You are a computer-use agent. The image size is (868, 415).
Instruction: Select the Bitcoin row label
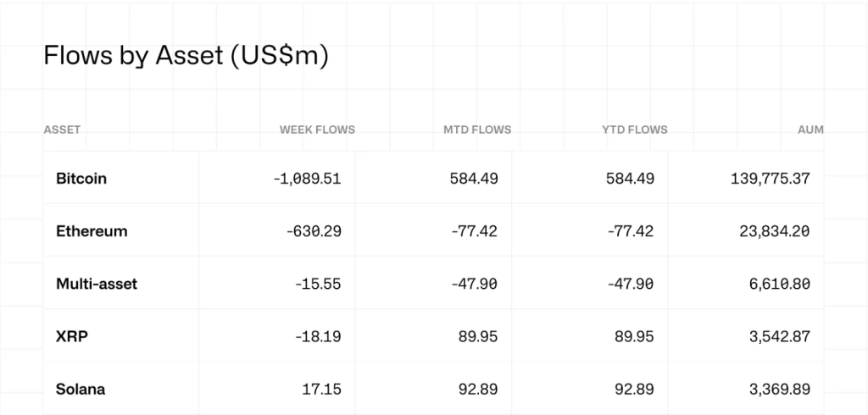coord(81,179)
